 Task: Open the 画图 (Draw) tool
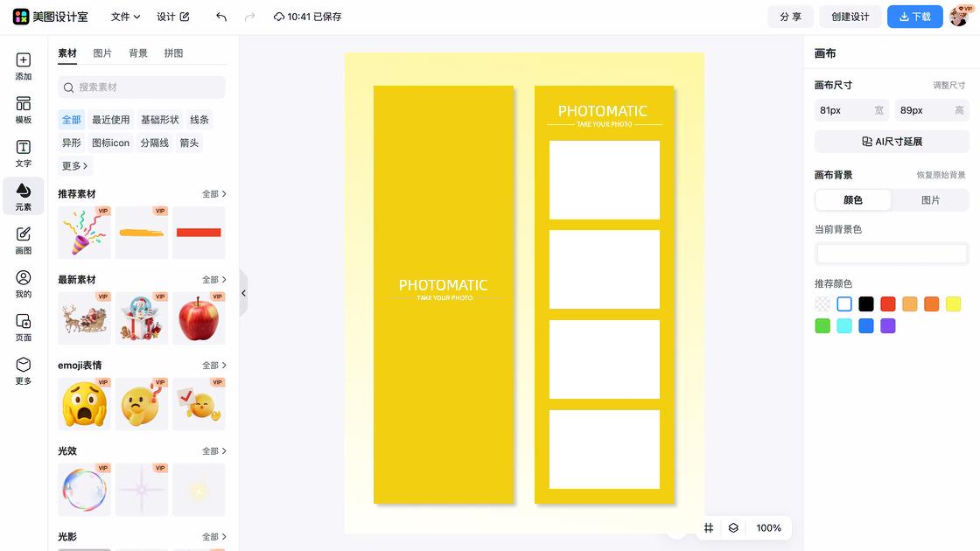23,241
